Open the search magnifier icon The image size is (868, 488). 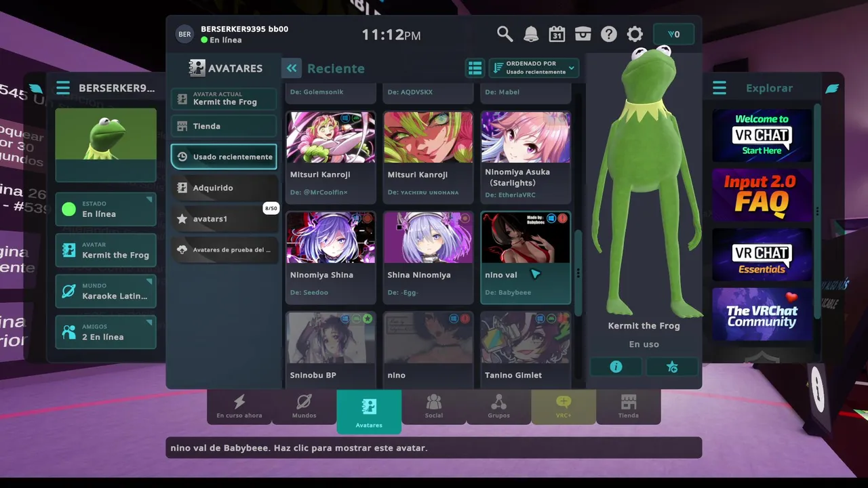click(505, 34)
